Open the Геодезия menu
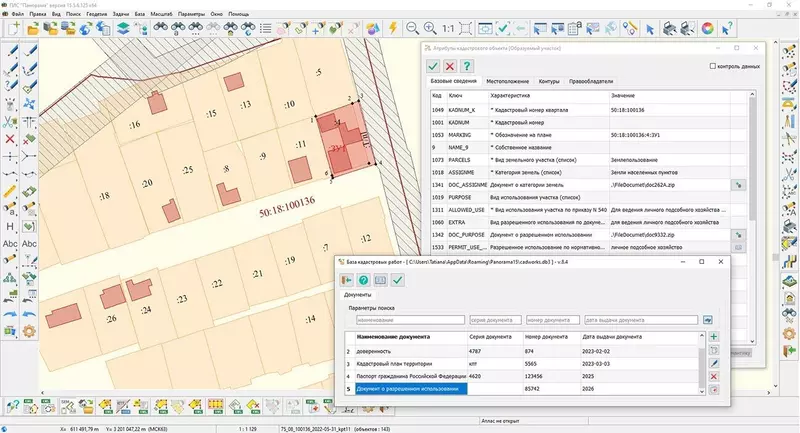The image size is (800, 433). click(96, 14)
